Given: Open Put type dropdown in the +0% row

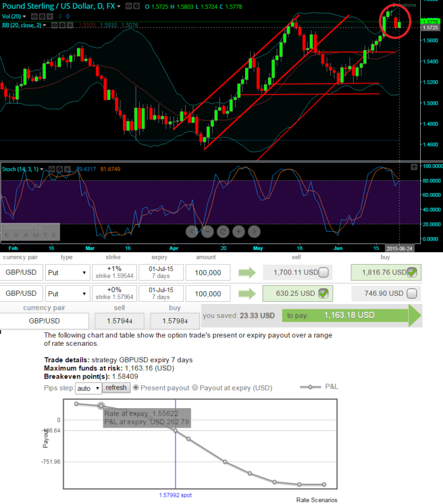Looking at the screenshot, I should [x=68, y=294].
